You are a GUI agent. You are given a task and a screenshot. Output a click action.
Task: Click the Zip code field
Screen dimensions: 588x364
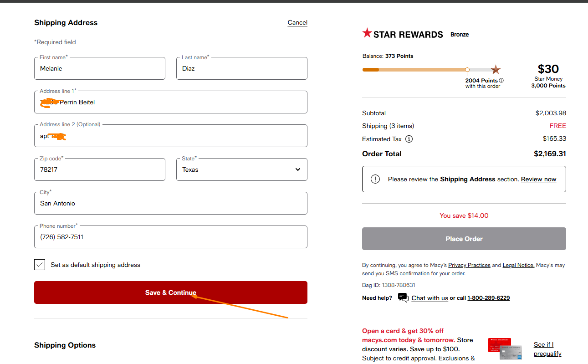pyautogui.click(x=99, y=169)
